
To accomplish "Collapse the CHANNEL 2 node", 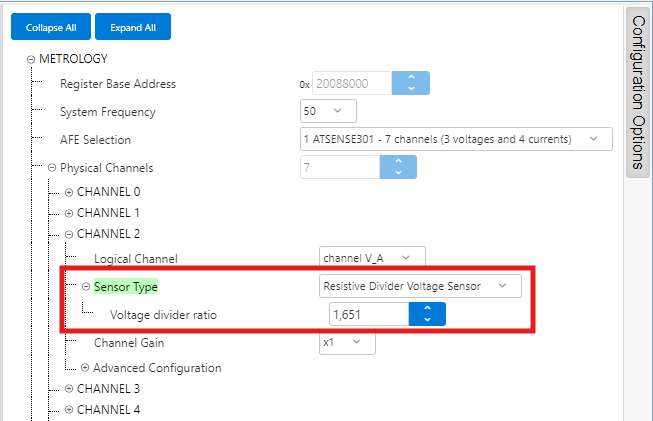I will 69,235.
